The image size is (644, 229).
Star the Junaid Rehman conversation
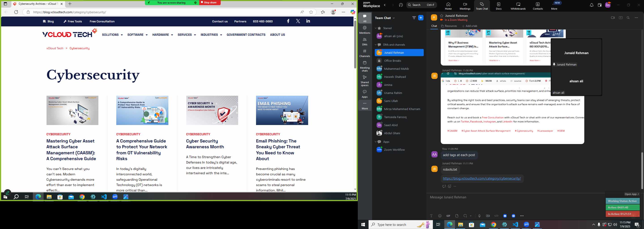pos(442,16)
